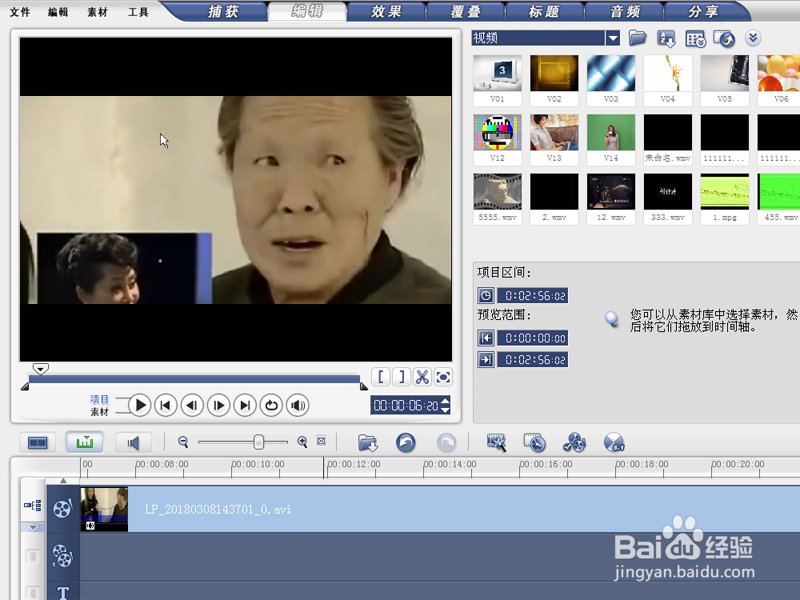Click the preview range end icon
800x600 pixels.
coord(486,360)
